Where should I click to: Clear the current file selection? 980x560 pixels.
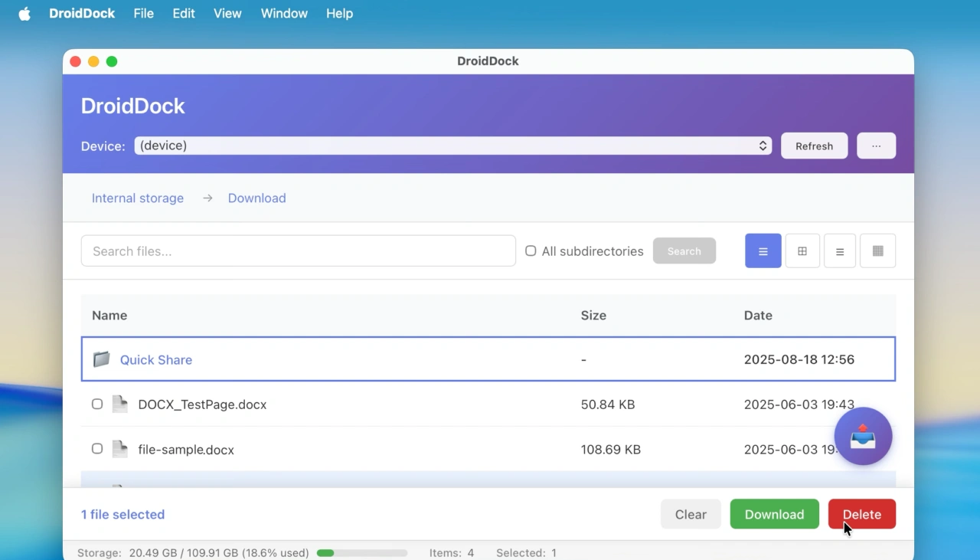coord(690,514)
